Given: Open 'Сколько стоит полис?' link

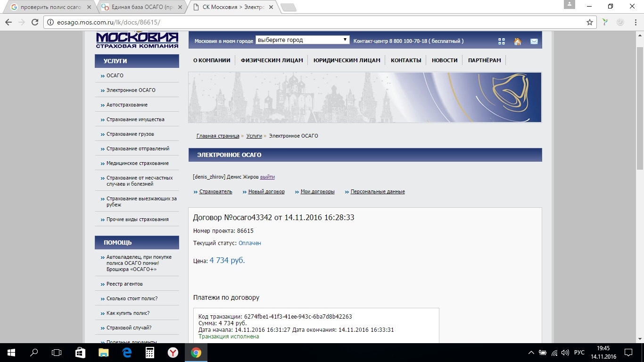Looking at the screenshot, I should 132,298.
